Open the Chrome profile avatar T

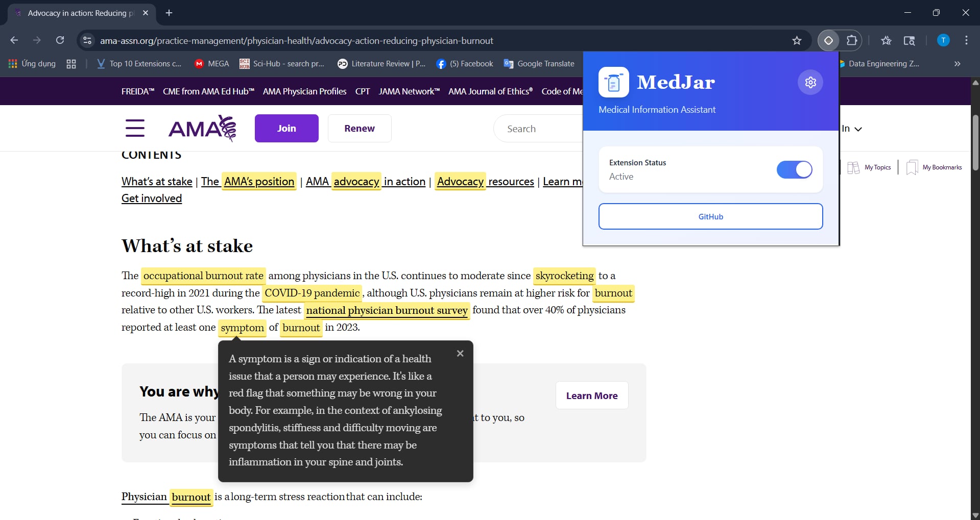click(x=943, y=40)
